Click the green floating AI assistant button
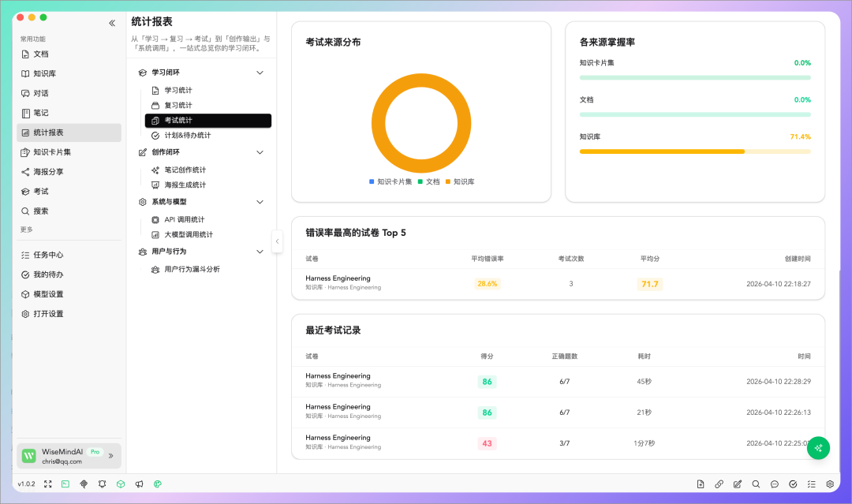 click(818, 448)
